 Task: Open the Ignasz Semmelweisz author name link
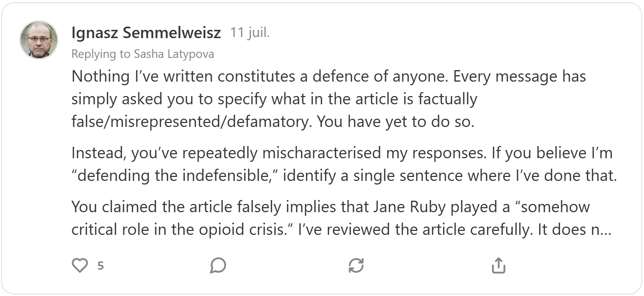[146, 33]
